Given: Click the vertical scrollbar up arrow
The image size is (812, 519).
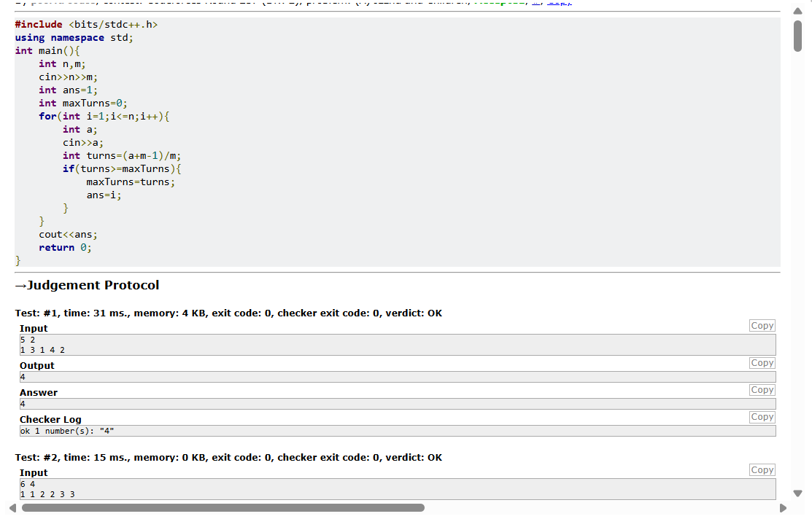Looking at the screenshot, I should [797, 11].
